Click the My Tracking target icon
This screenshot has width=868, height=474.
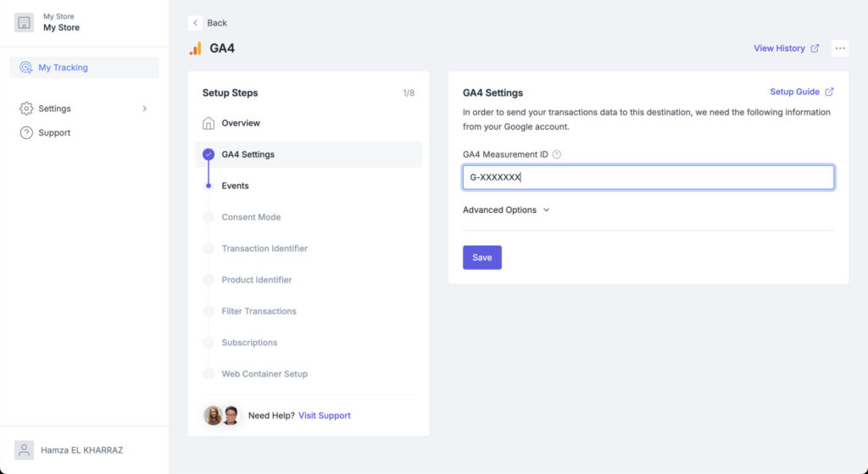[x=26, y=68]
